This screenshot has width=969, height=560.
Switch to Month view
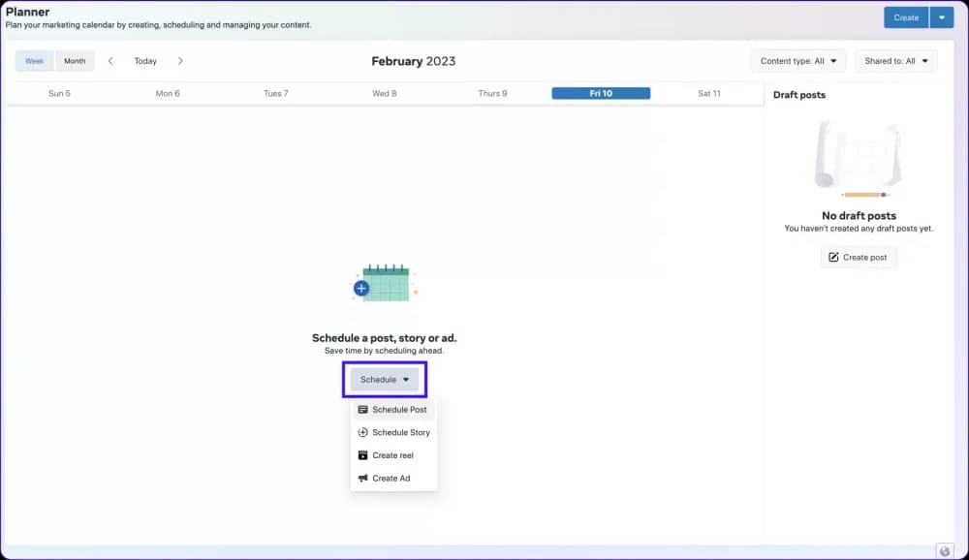(x=75, y=61)
